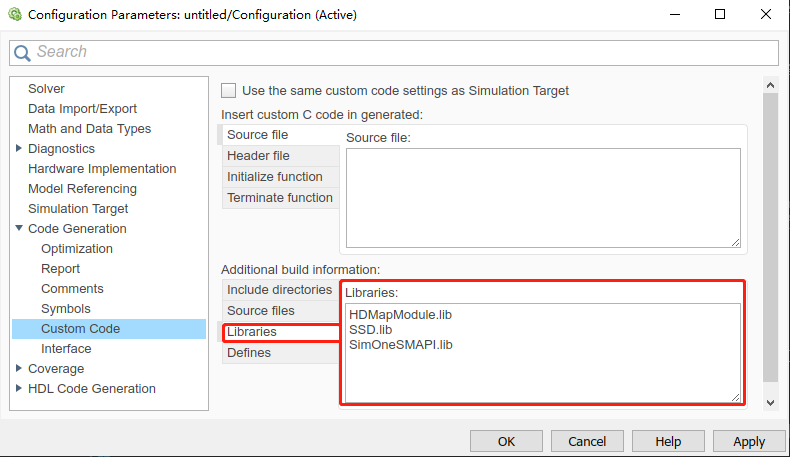The height and width of the screenshot is (457, 790).
Task: Expand the Coverage tree node
Action: (x=19, y=368)
